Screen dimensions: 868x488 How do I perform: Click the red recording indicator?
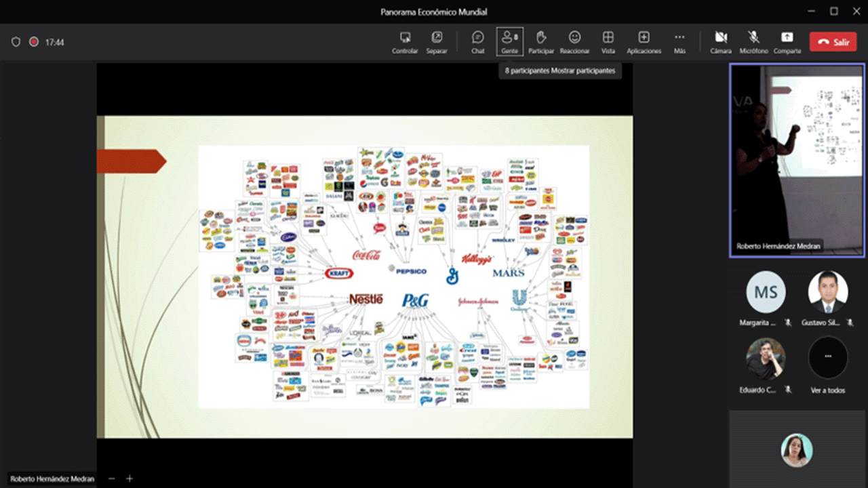click(x=34, y=42)
